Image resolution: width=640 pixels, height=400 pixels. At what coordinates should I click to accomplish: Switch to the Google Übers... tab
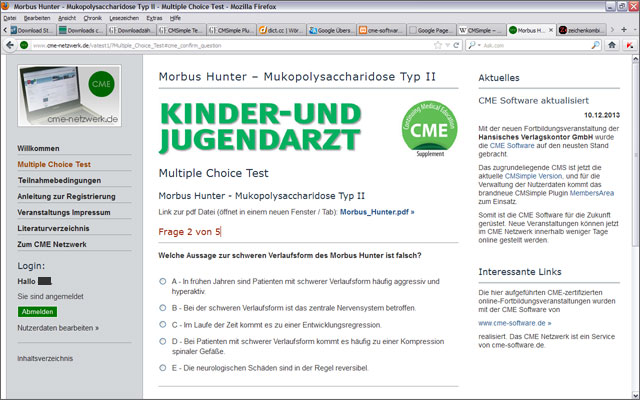(x=332, y=30)
